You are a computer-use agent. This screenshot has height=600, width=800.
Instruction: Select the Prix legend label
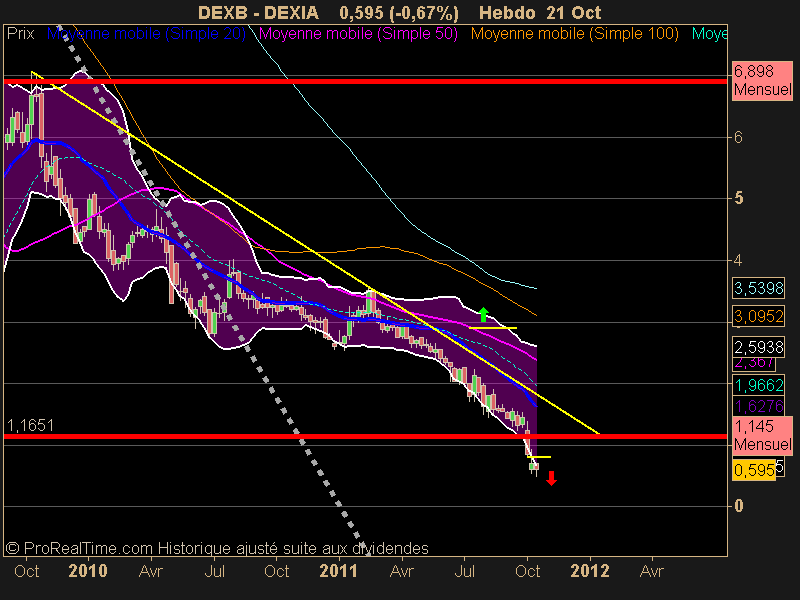[x=20, y=34]
